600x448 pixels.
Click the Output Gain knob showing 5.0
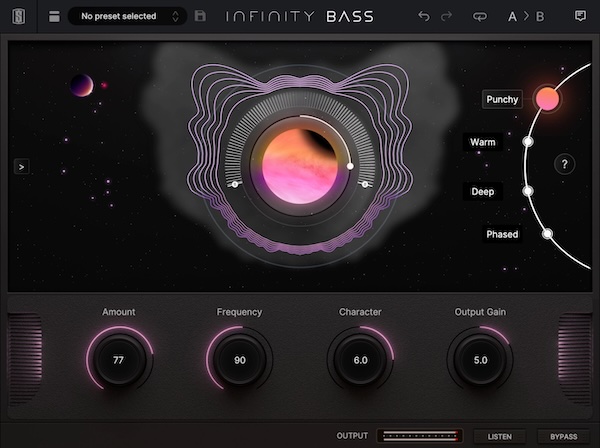point(480,360)
